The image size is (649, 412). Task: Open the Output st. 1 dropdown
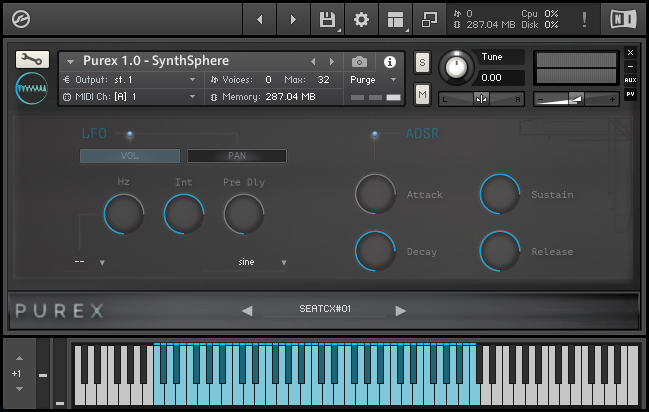[x=129, y=80]
